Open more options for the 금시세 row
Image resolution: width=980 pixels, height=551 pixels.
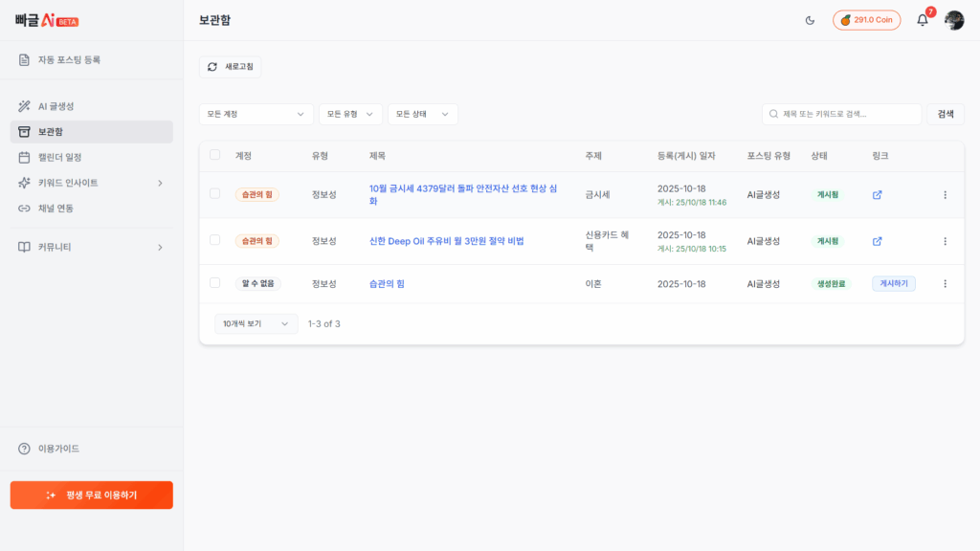coord(945,195)
